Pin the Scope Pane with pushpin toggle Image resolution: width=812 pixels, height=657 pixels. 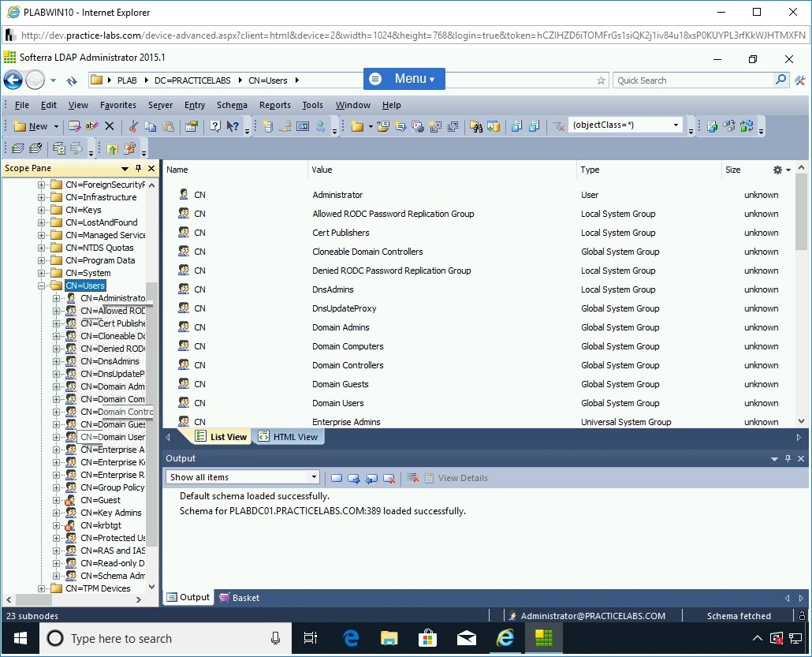point(139,169)
